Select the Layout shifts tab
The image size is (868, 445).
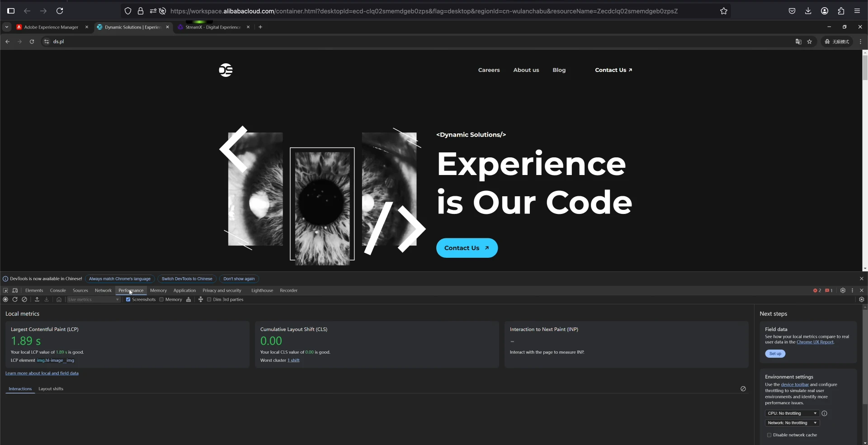[51, 389]
